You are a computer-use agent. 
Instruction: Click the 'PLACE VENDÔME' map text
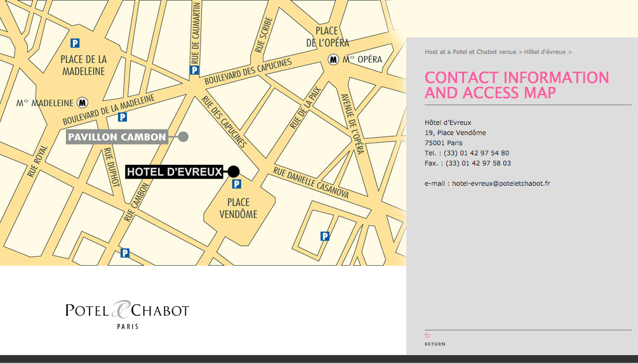(x=239, y=208)
